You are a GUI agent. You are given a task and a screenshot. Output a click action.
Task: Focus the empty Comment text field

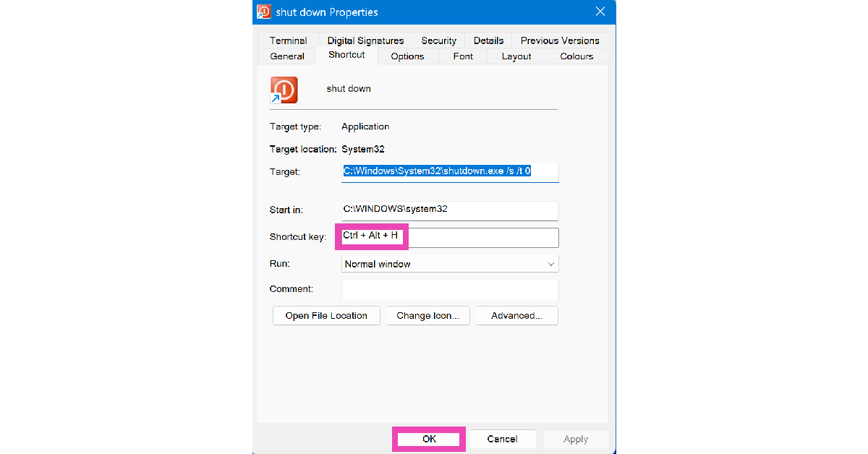pos(449,289)
